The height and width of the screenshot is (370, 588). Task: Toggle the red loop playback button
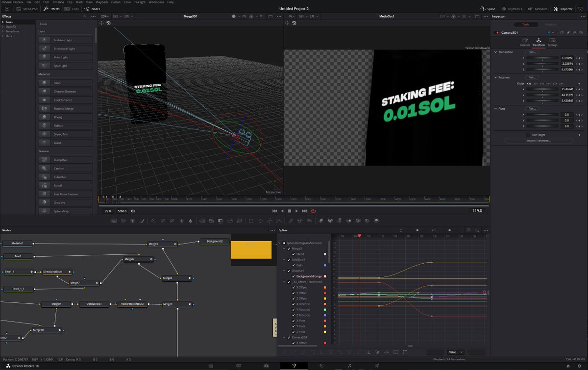(313, 211)
